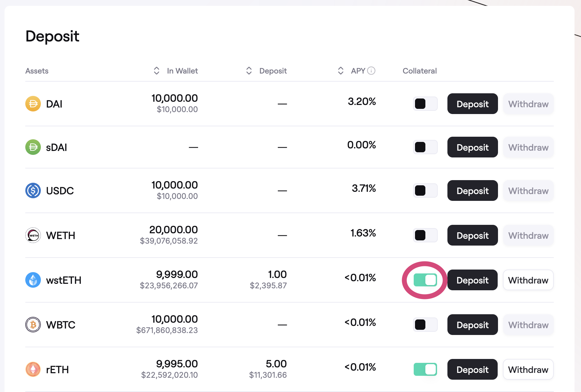Viewport: 581px width, 392px height.
Task: Click the sDAI token icon
Action: pyautogui.click(x=33, y=147)
